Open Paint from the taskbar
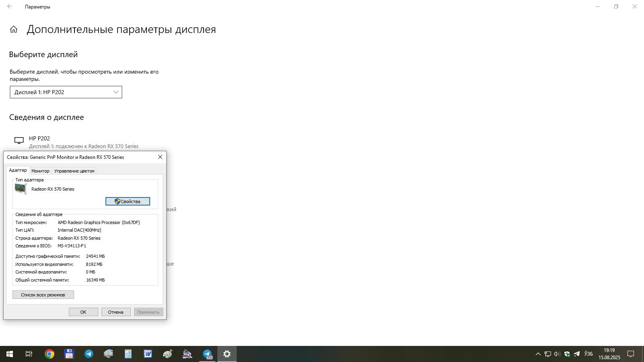Screen dimensions: 644x362 168,354
